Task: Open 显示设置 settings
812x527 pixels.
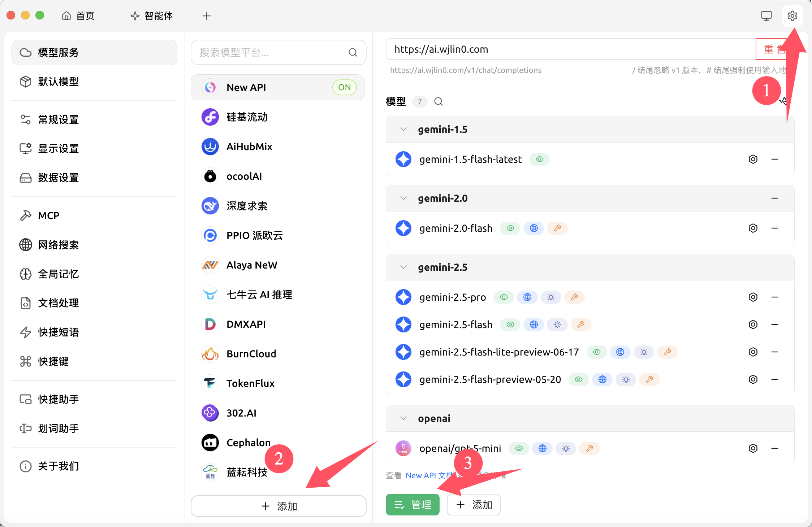Action: pos(94,148)
